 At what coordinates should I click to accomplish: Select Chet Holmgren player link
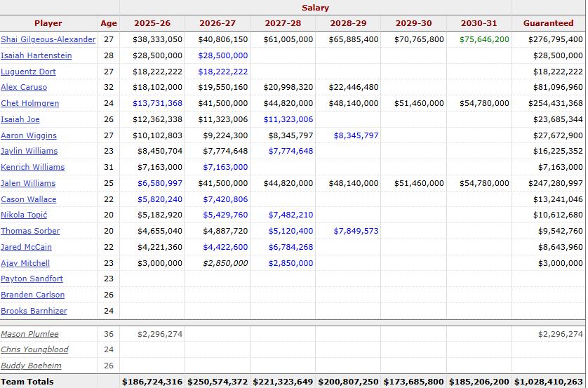tap(30, 103)
